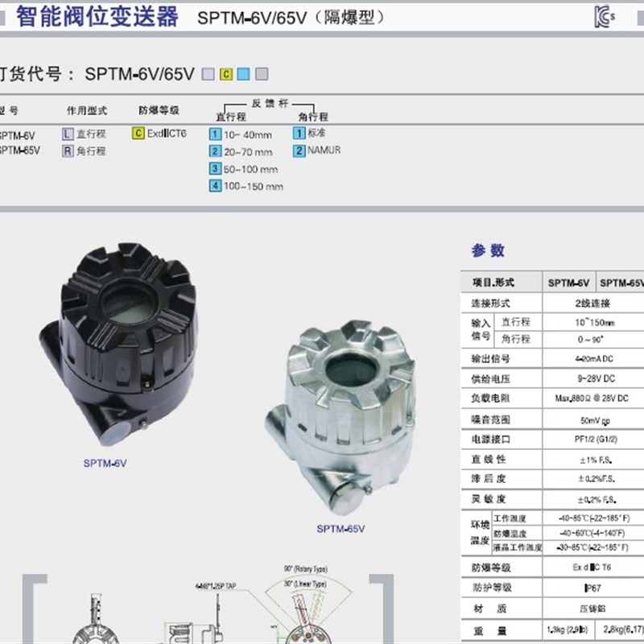The width and height of the screenshot is (644, 644).
Task: Click the blue SPTM-6V photo caption
Action: coord(105,464)
